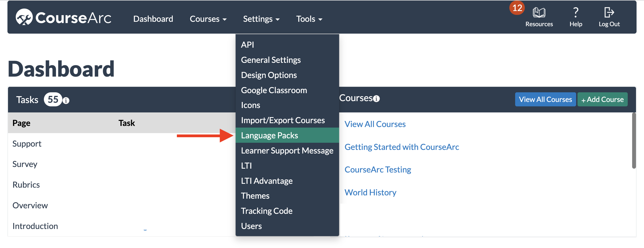Click the info icon beside Courses heading

tap(376, 99)
